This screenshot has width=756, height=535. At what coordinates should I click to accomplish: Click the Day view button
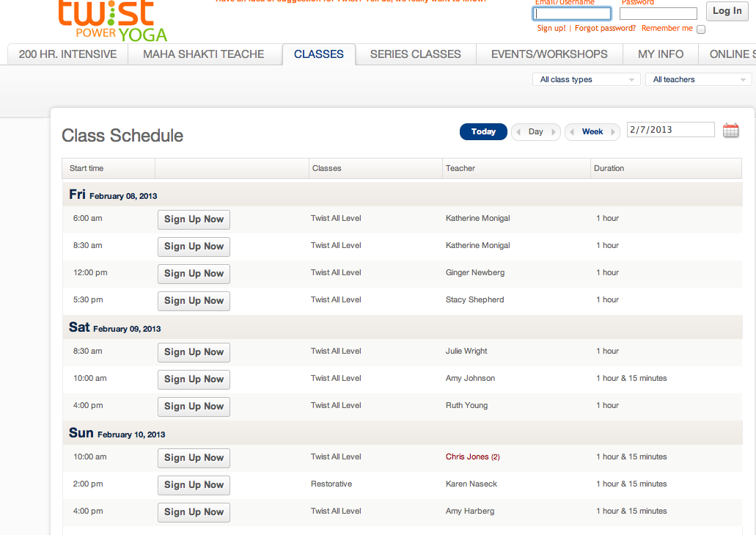point(536,131)
